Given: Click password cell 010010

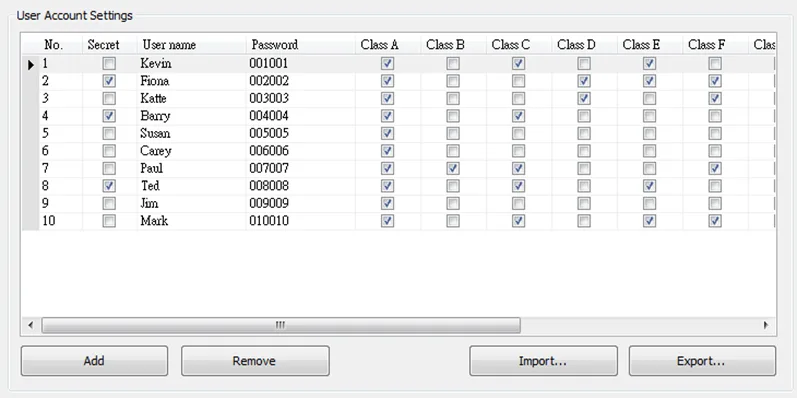Looking at the screenshot, I should (300, 221).
